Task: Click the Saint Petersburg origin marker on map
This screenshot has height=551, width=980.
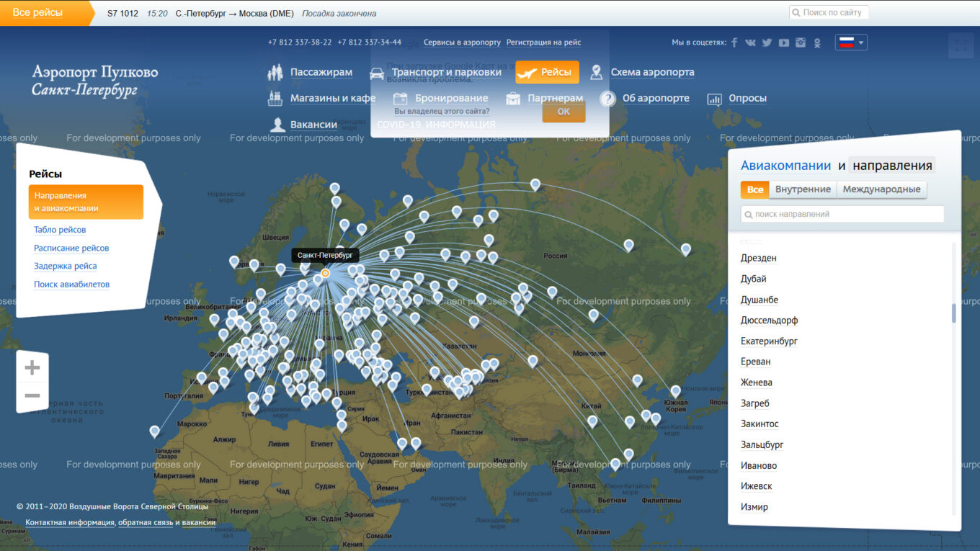Action: [325, 273]
